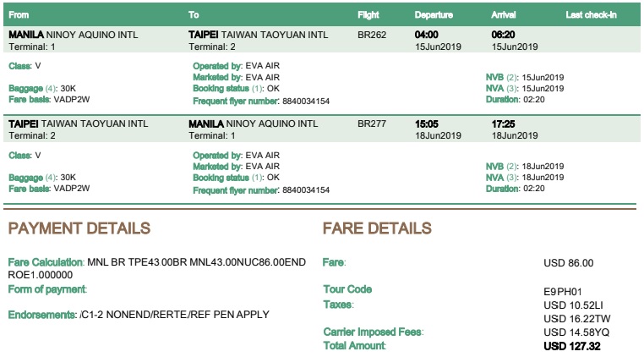
Task: Click the Flight column header
Action: tap(368, 15)
